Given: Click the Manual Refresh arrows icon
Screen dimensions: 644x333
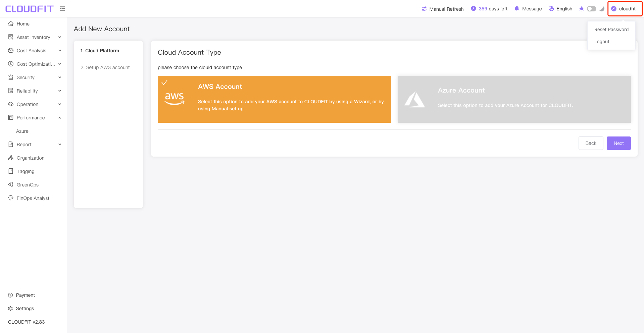Looking at the screenshot, I should (x=424, y=9).
